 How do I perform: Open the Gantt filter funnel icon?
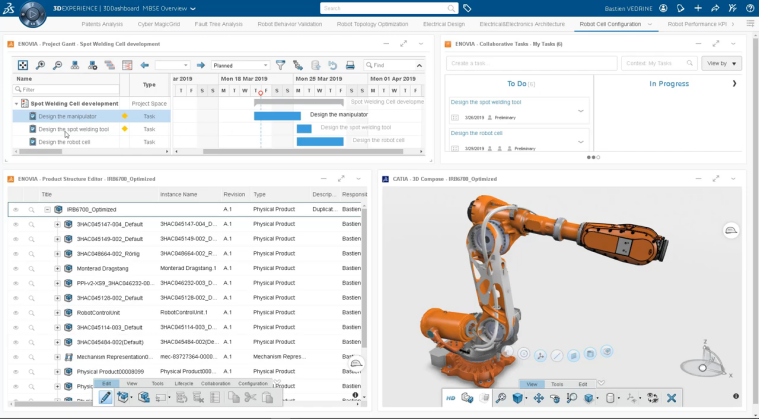click(280, 65)
